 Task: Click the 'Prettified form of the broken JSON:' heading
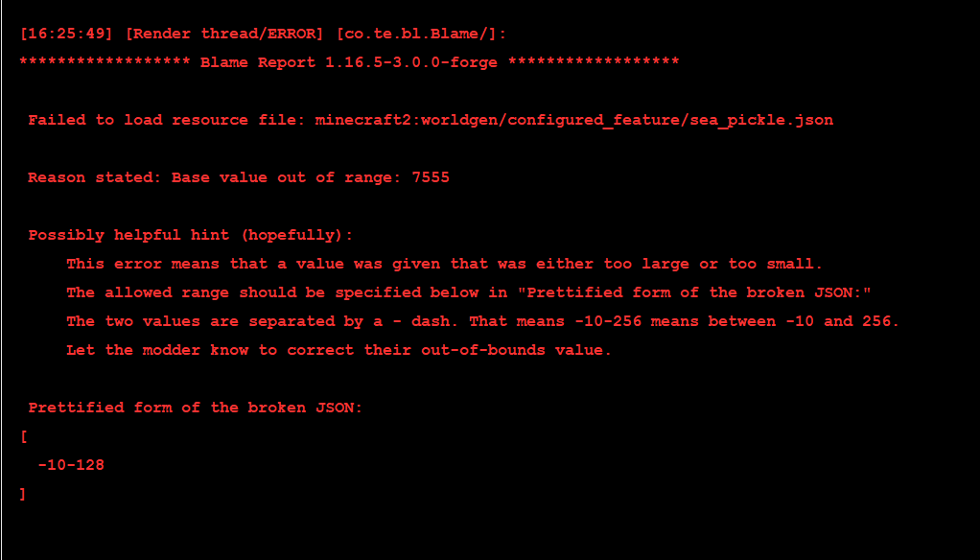pos(195,408)
